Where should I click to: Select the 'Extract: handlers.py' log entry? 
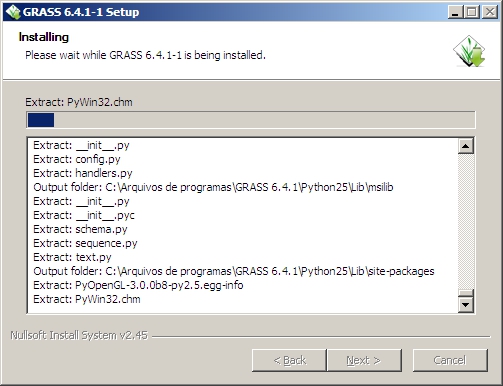pyautogui.click(x=83, y=173)
